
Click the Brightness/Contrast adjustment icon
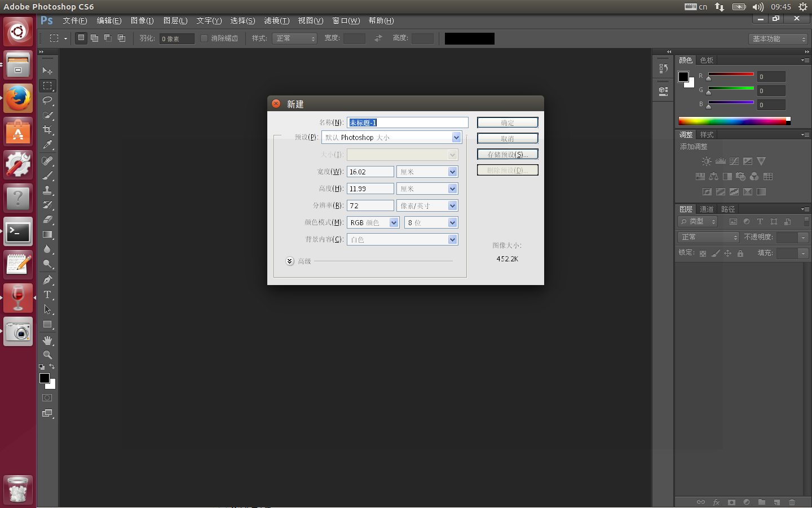pos(707,161)
